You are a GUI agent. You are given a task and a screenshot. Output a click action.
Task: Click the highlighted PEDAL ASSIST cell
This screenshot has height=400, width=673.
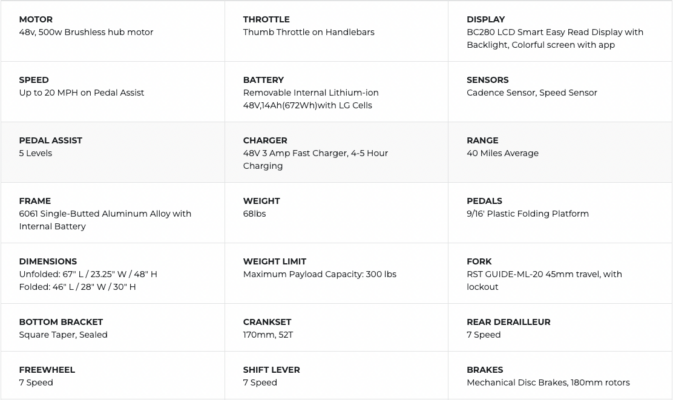[112, 152]
